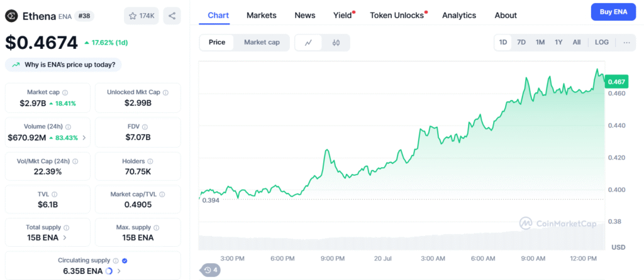Select the 1Y time range
Viewport: 644px width, 280px height.
pyautogui.click(x=558, y=42)
